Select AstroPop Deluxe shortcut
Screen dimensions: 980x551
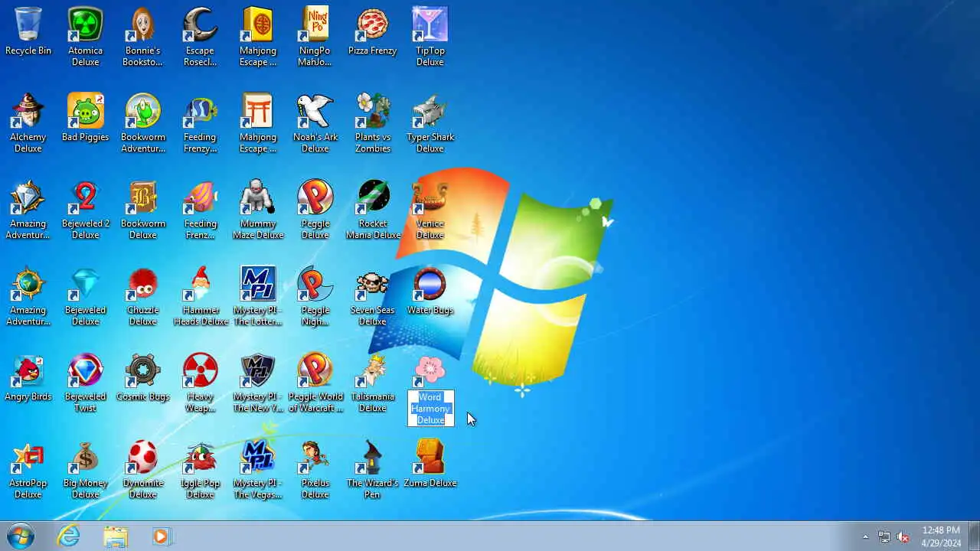(28, 457)
